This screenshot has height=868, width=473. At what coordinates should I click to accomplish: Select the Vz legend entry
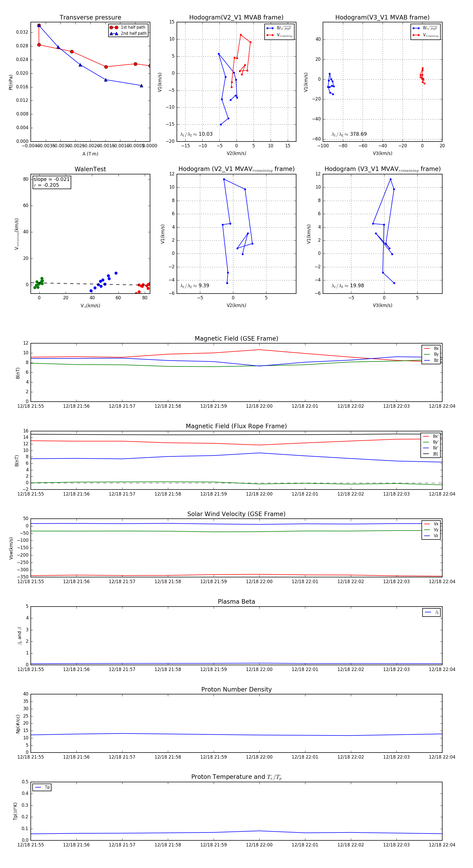pyautogui.click(x=431, y=536)
